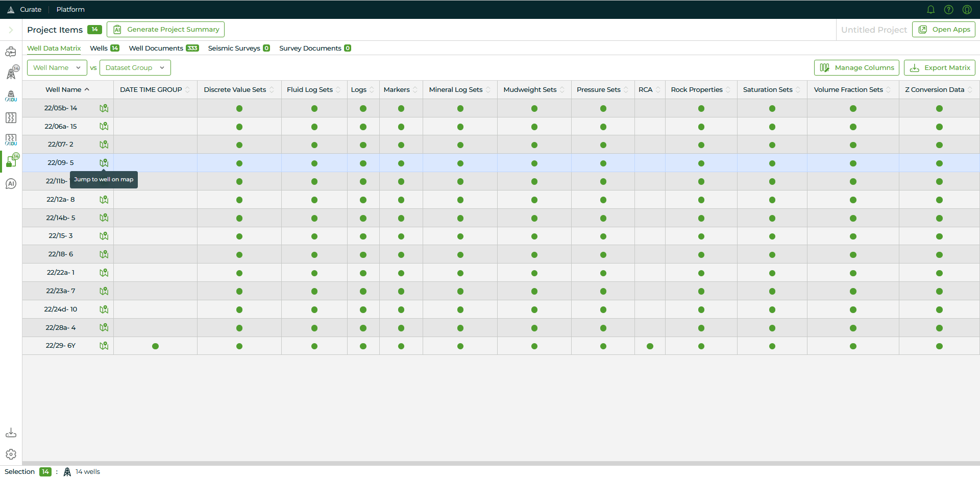Screen dimensions: 980x478
Task: Open the project items sidebar icon
Action: tap(12, 161)
